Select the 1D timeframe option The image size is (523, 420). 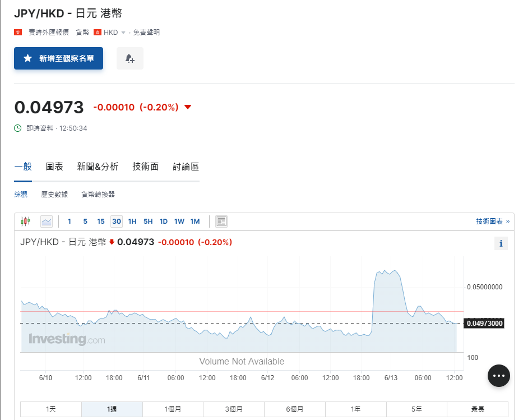pos(164,221)
